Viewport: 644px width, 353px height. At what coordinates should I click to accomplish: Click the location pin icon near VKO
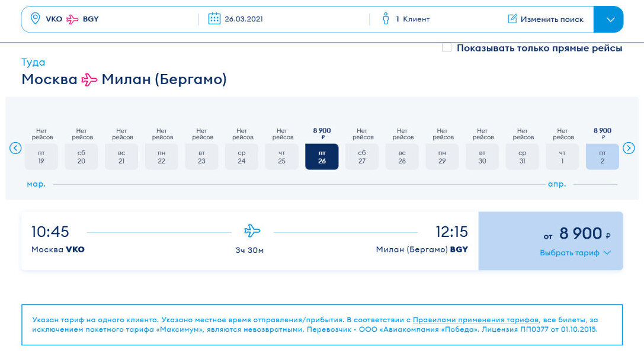pyautogui.click(x=34, y=18)
